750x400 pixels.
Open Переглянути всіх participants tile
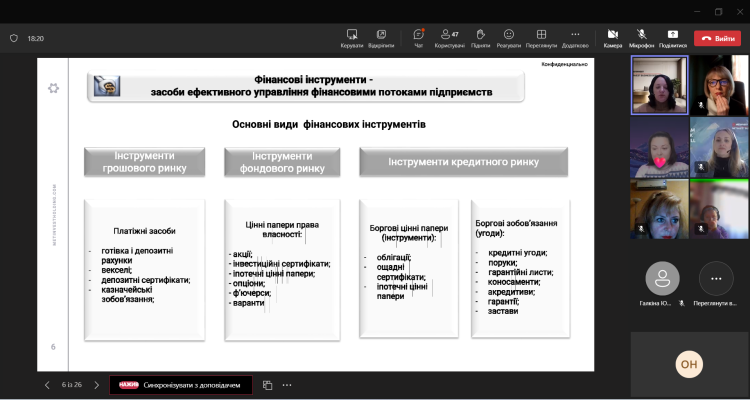(x=715, y=280)
